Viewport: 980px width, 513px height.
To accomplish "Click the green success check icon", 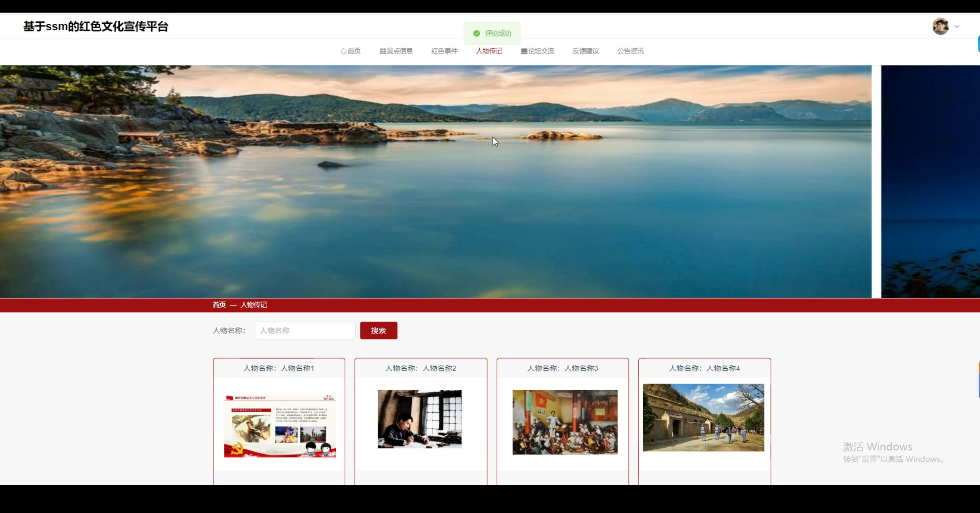I will tap(477, 34).
